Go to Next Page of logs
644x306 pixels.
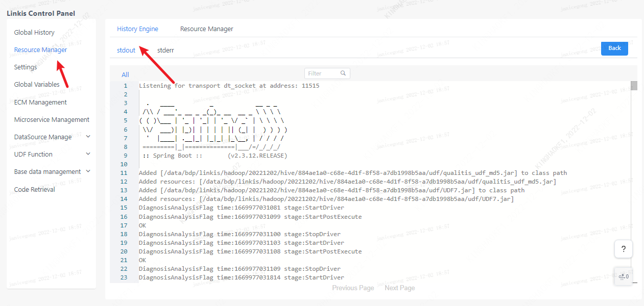point(399,288)
